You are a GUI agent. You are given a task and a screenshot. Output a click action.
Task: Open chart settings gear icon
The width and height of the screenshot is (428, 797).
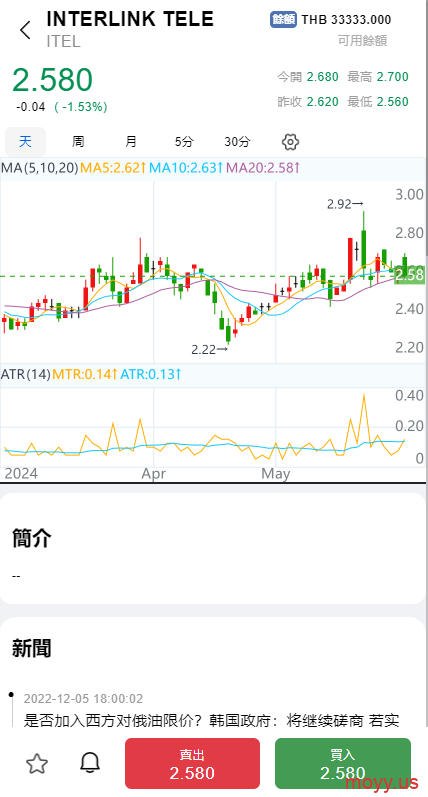290,142
